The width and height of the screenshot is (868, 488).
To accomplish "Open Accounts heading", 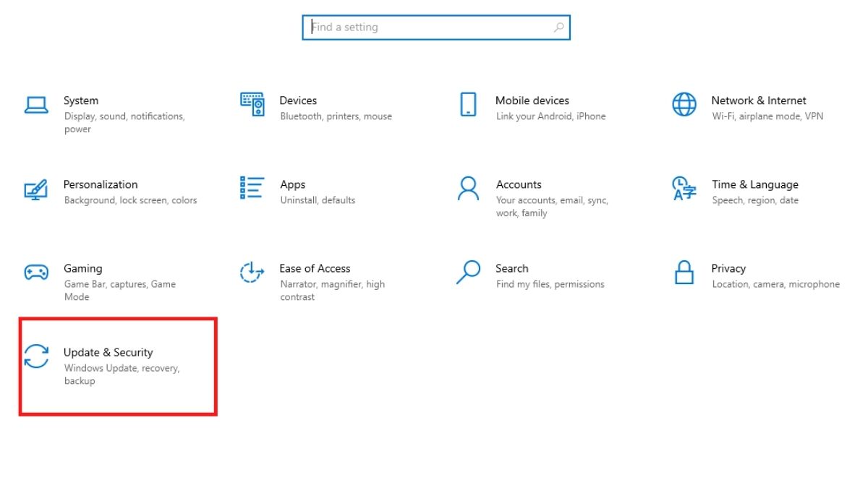I will pos(519,184).
